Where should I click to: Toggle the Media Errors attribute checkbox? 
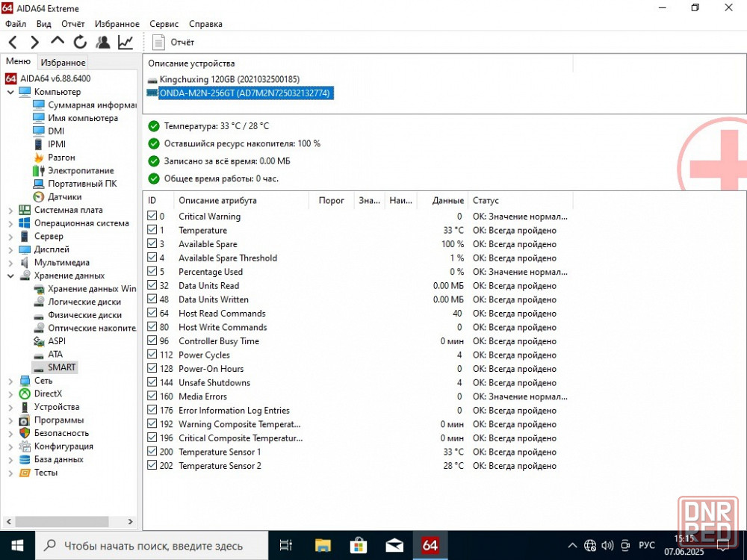pyautogui.click(x=152, y=396)
